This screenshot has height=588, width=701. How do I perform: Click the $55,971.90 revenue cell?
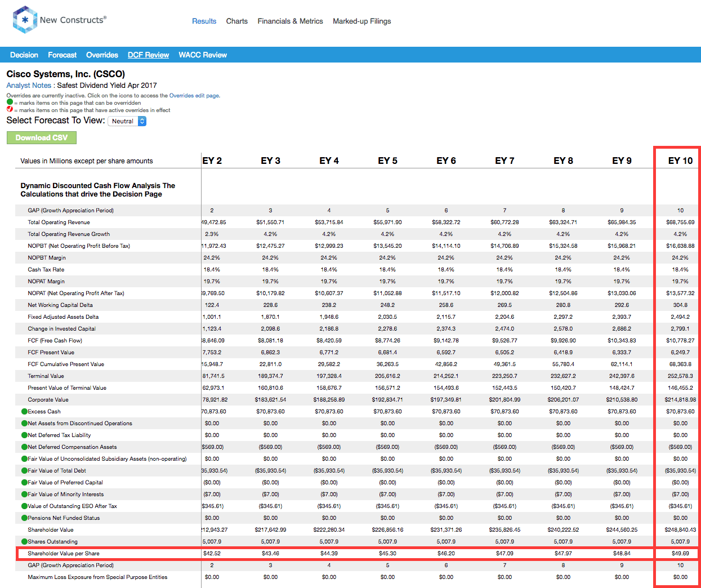tap(387, 222)
